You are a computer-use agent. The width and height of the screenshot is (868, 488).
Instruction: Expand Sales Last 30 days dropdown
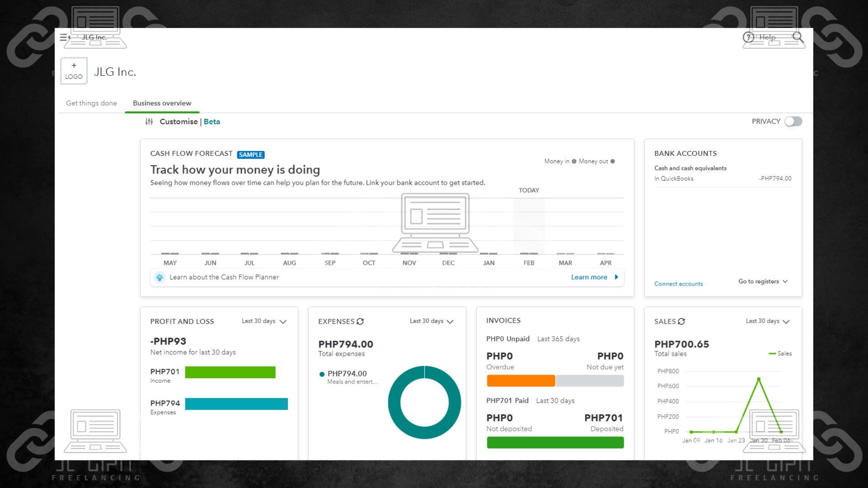768,321
